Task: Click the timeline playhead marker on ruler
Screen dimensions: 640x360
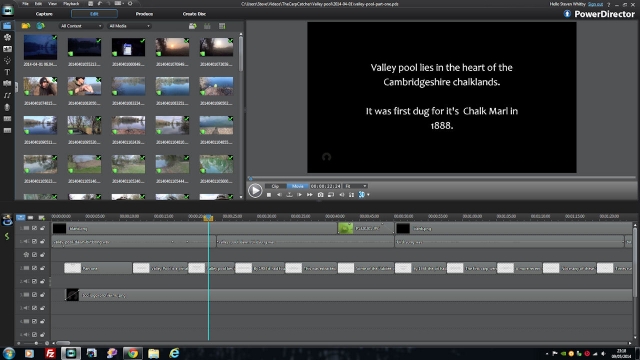Action: (x=208, y=218)
